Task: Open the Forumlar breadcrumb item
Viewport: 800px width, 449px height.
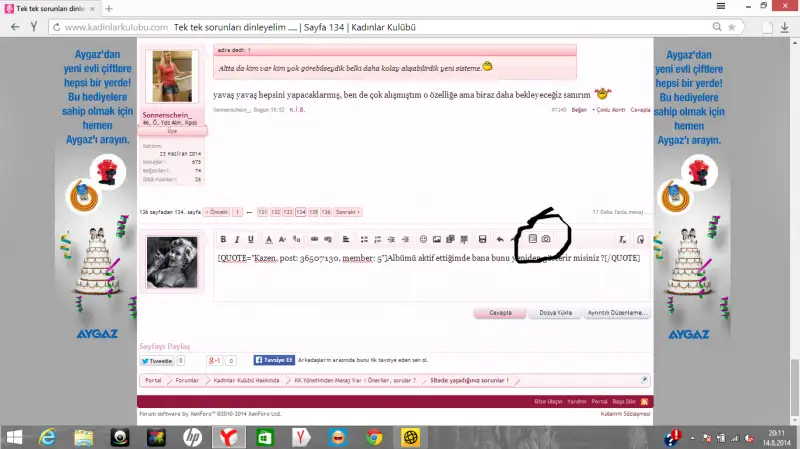Action: click(186, 381)
